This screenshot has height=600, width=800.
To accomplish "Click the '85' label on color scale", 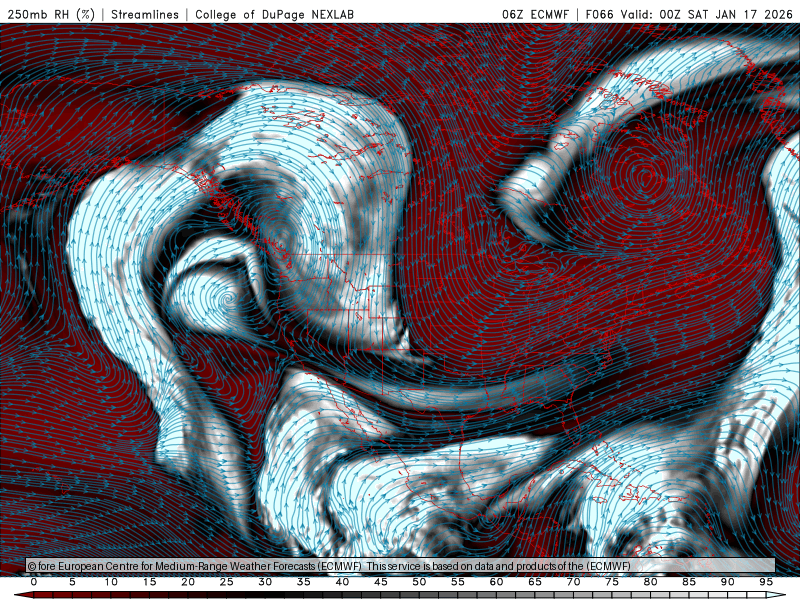I will pyautogui.click(x=689, y=582).
